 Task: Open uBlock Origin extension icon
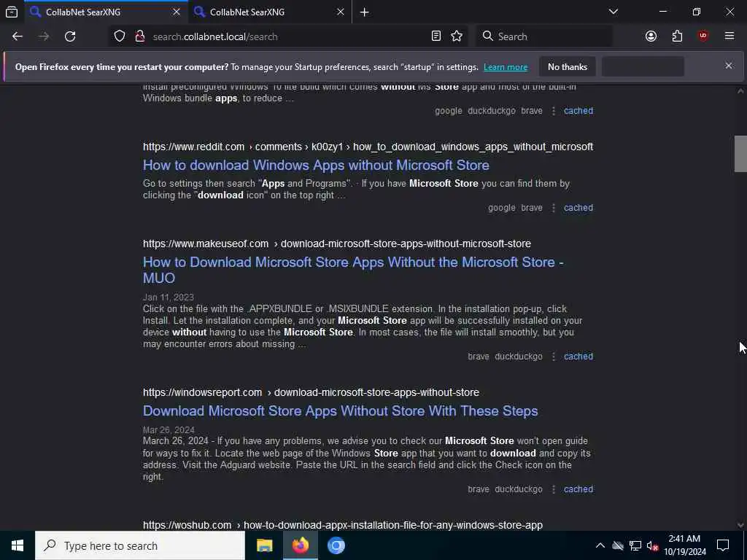[x=703, y=36]
